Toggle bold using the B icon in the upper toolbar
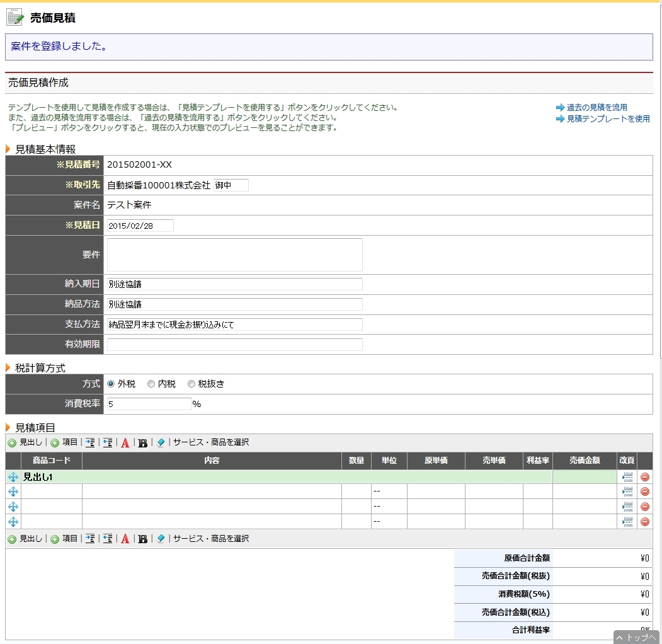 [x=143, y=443]
